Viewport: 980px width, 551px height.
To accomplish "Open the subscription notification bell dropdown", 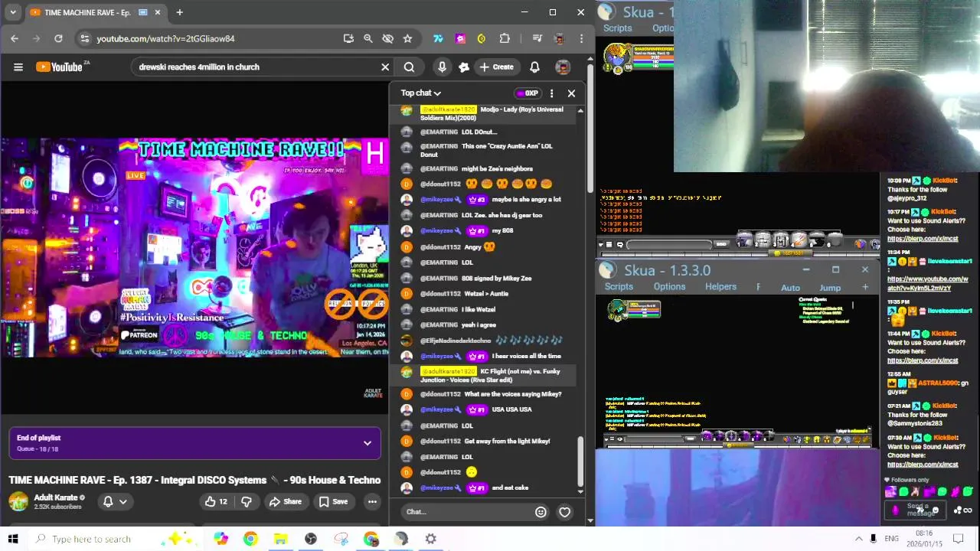I will pyautogui.click(x=115, y=501).
